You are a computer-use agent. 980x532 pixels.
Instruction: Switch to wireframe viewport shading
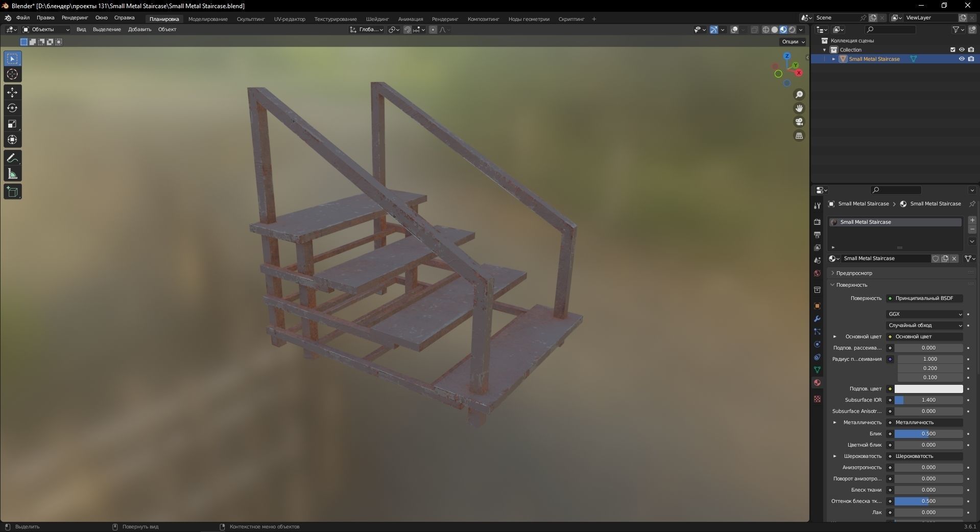tap(766, 30)
